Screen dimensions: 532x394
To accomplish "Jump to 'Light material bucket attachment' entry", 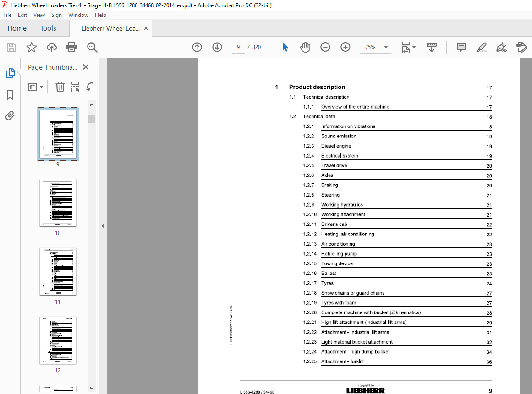I will click(x=357, y=342).
